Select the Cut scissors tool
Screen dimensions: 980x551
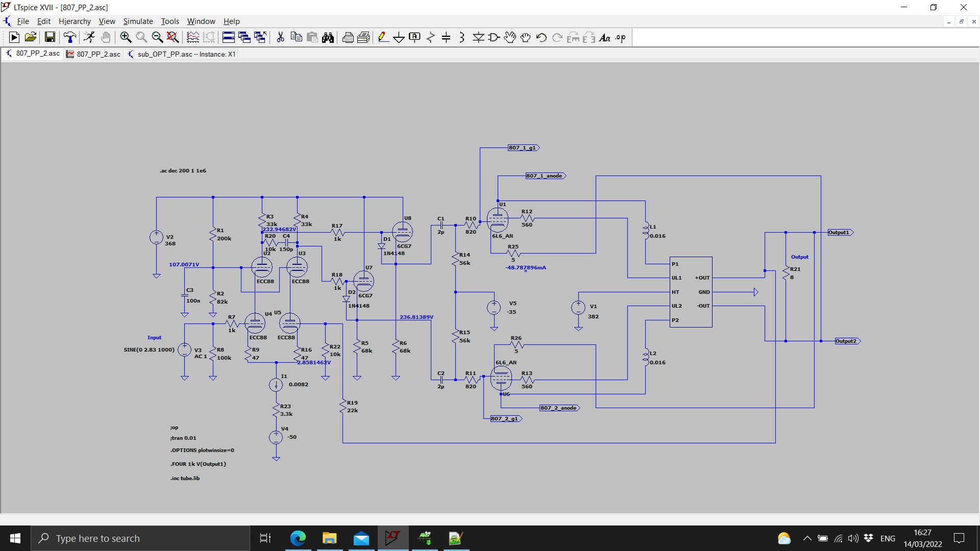tap(280, 37)
